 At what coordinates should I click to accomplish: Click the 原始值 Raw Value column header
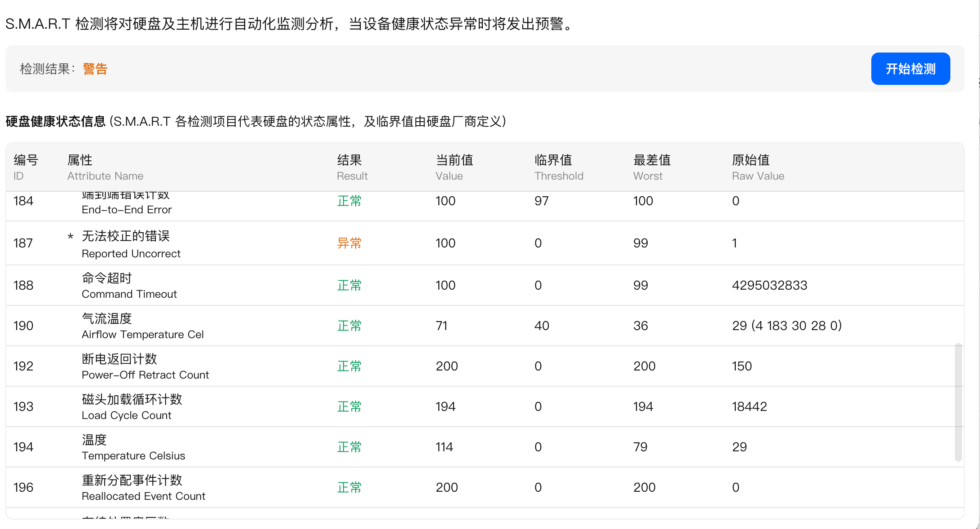[x=758, y=168]
